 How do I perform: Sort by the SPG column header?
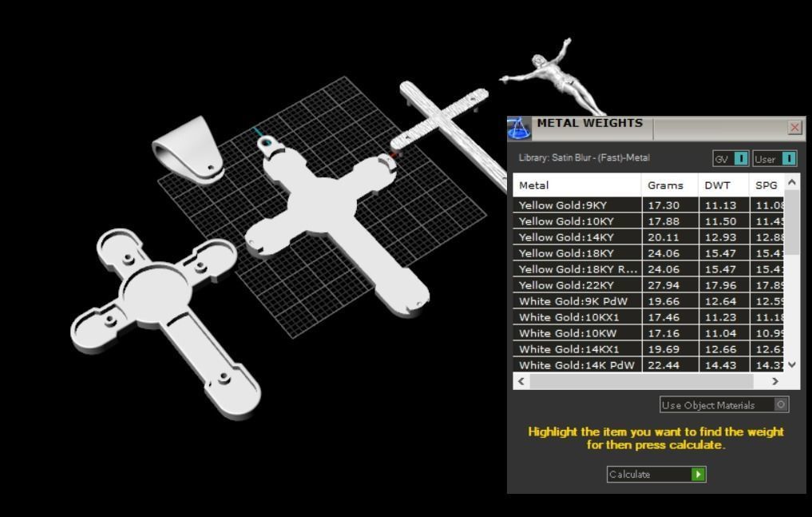(767, 185)
